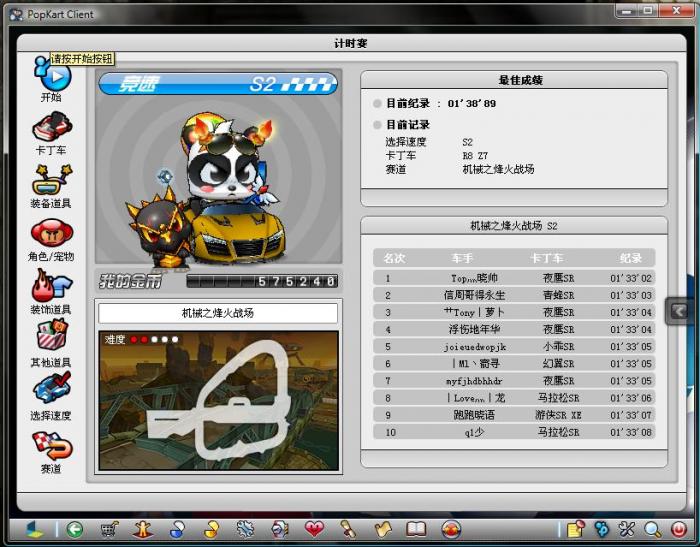This screenshot has width=700, height=547.
Task: Select rank 2 row 信周哥得永生
Action: pyautogui.click(x=514, y=295)
